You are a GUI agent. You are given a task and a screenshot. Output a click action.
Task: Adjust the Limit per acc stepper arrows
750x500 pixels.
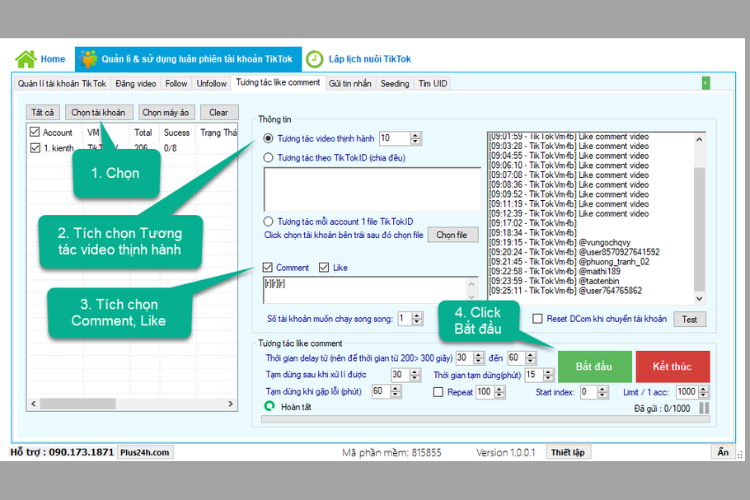tap(703, 392)
